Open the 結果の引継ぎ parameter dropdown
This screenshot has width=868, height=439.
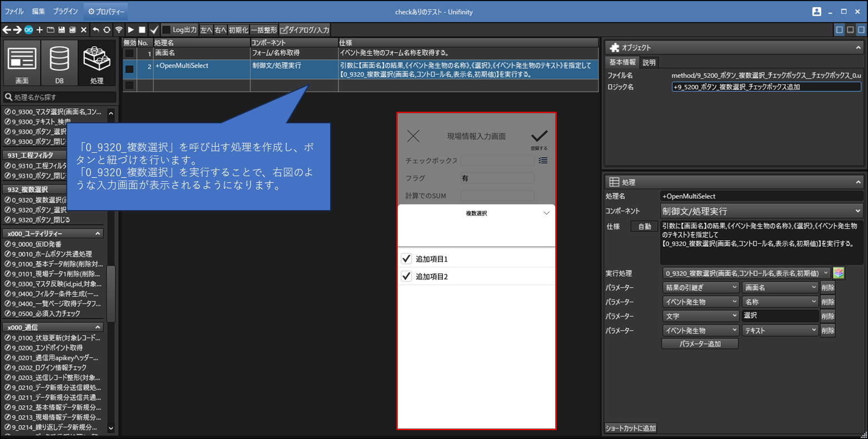tap(701, 287)
